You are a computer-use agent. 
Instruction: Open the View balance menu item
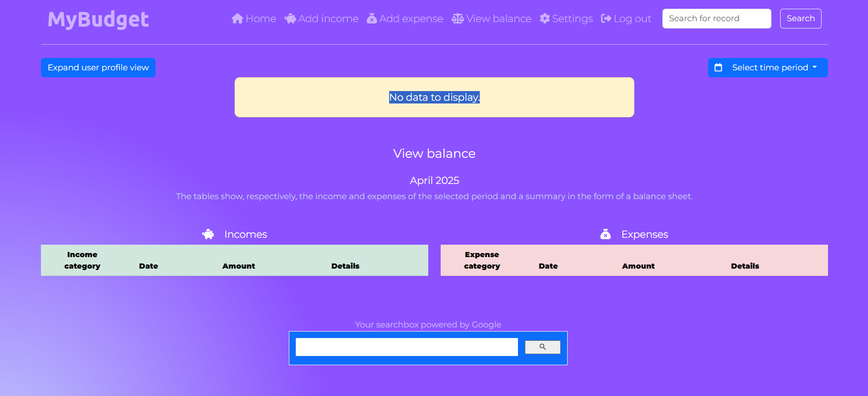pyautogui.click(x=498, y=18)
